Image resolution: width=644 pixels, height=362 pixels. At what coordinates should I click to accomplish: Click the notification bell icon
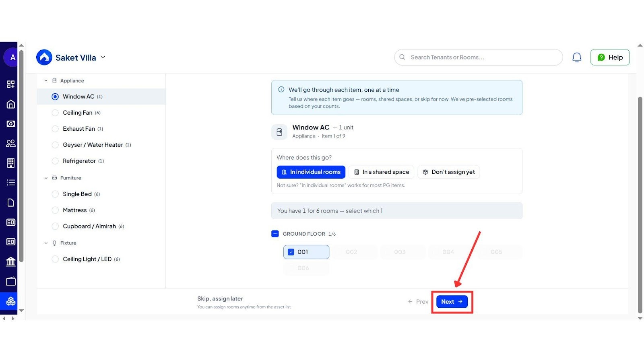[577, 58]
